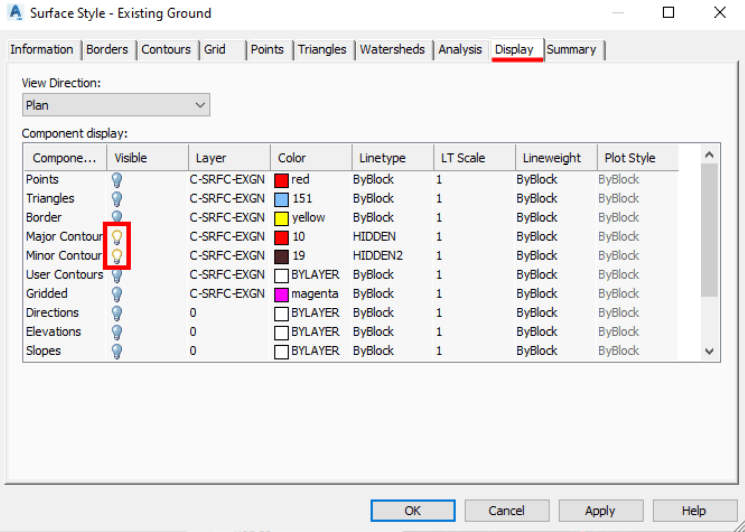Click the Border LT Scale value 1
The image size is (745, 532).
click(439, 218)
